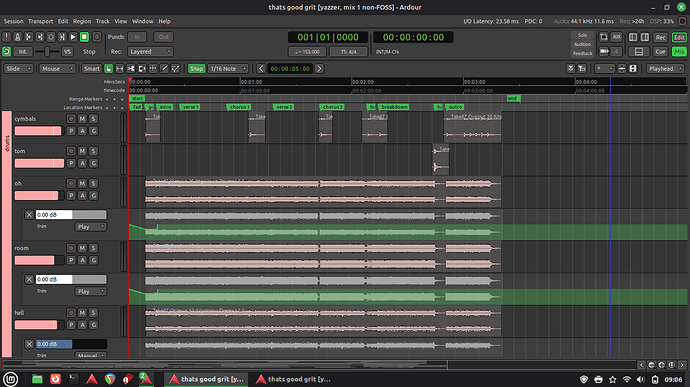Toggle Smart mouse mode

click(x=92, y=69)
